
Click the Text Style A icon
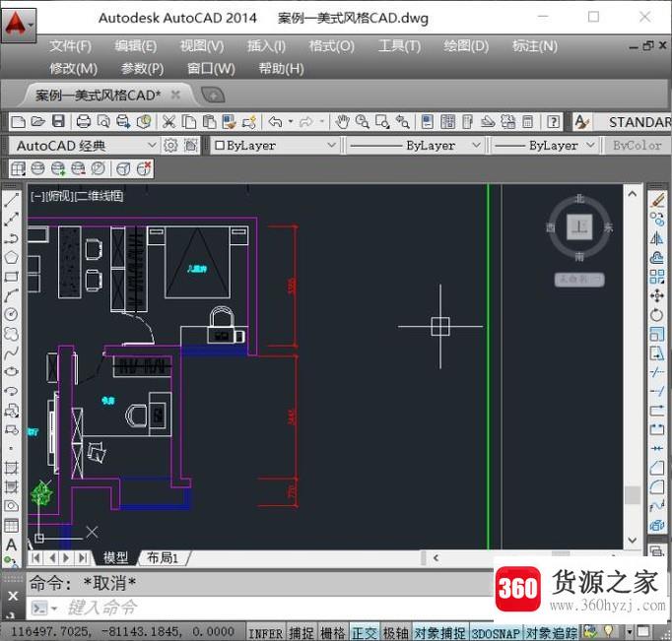click(581, 122)
